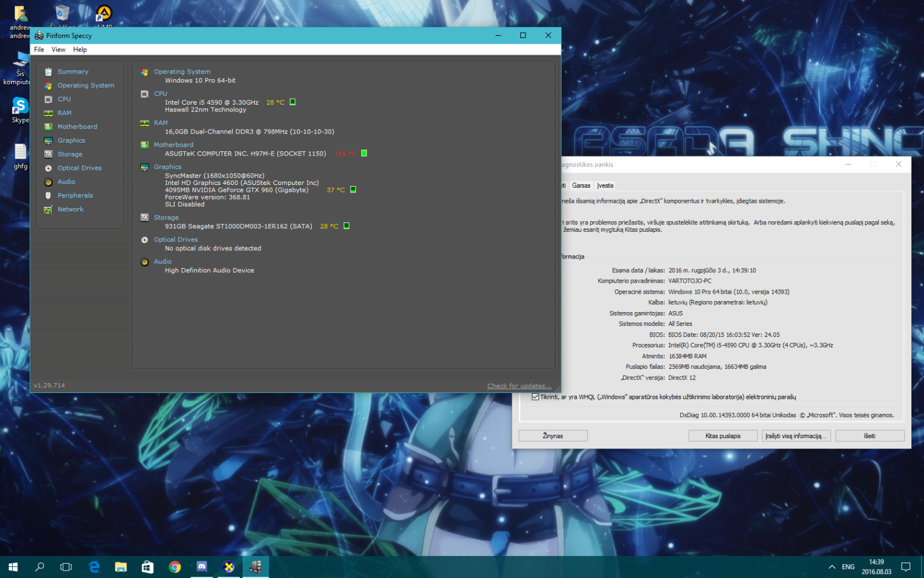Switch to Įvestis tab in DirectX diagnostics
The width and height of the screenshot is (924, 578).
tap(605, 186)
